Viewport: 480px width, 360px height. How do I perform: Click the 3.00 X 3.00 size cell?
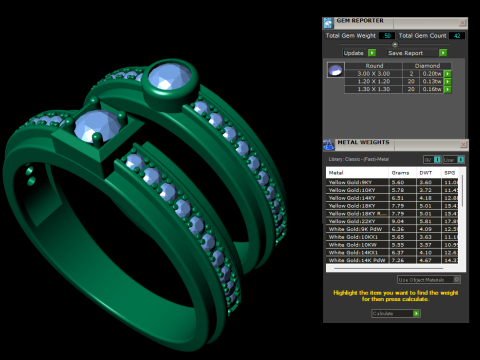374,74
